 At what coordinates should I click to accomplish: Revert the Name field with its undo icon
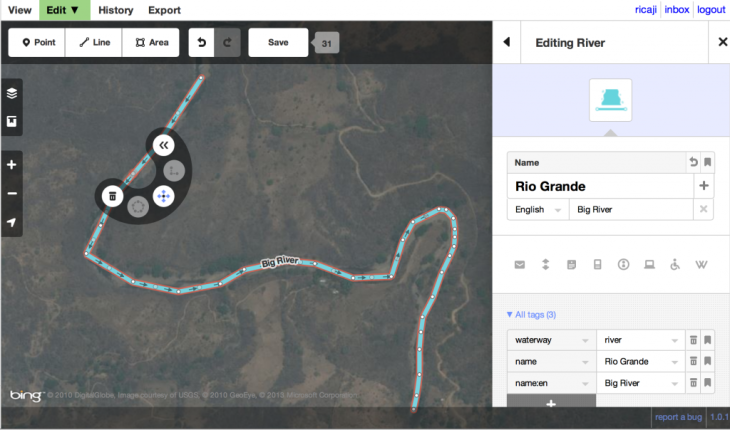[x=693, y=162]
